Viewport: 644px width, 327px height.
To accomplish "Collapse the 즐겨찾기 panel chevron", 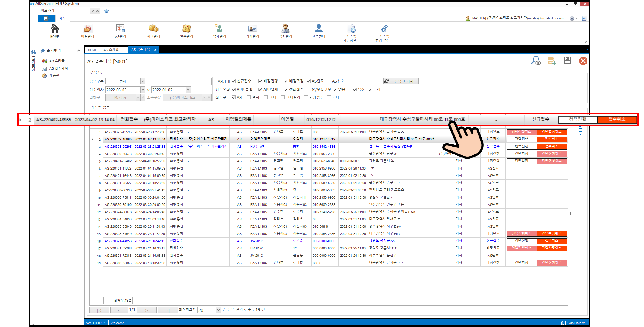I will 79,51.
